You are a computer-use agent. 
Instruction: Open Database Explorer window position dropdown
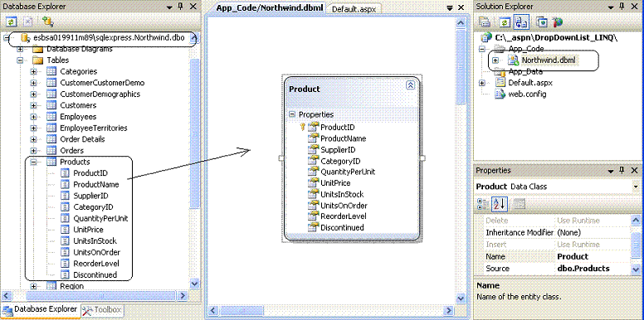coord(169,7)
